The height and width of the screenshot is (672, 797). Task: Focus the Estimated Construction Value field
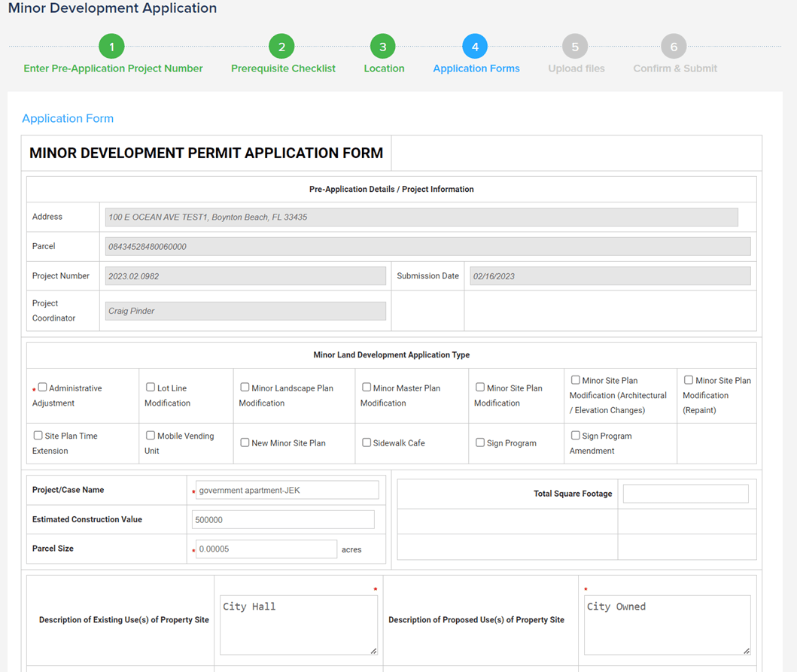(284, 519)
